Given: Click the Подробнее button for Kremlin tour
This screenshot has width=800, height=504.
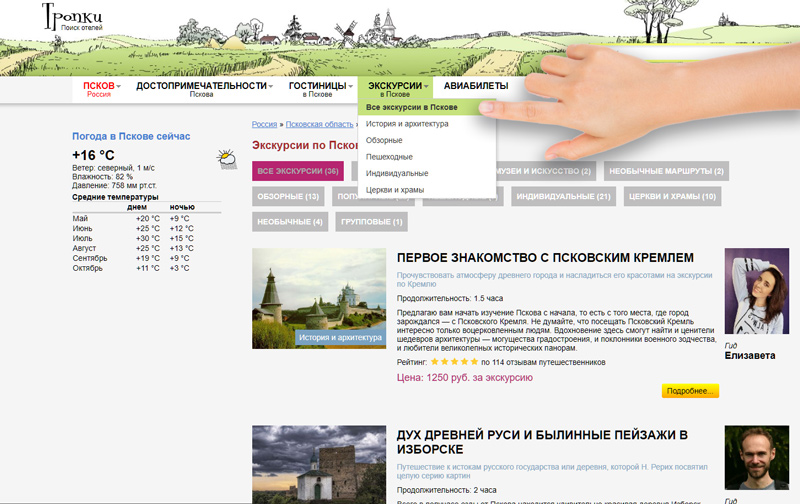Looking at the screenshot, I should tap(689, 391).
